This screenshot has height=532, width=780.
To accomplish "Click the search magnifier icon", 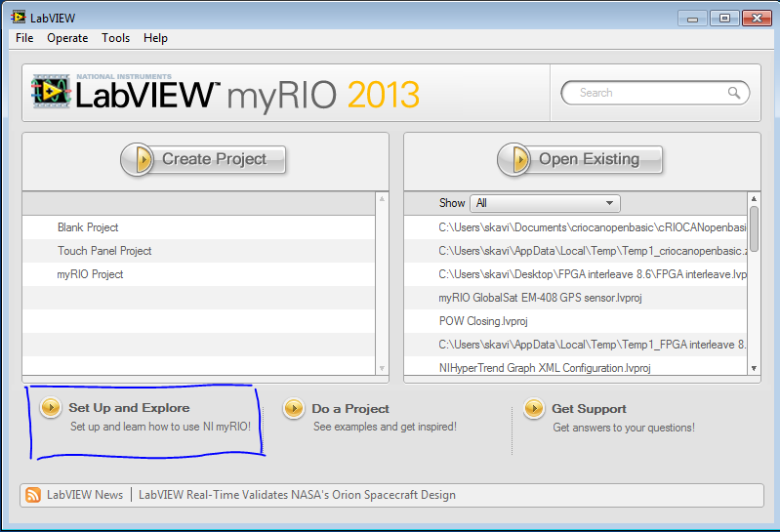I will (x=734, y=93).
